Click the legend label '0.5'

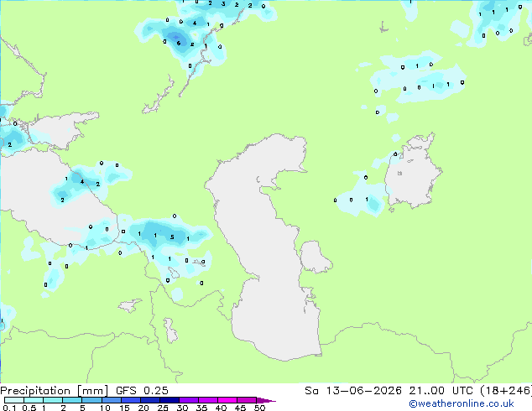point(29,408)
